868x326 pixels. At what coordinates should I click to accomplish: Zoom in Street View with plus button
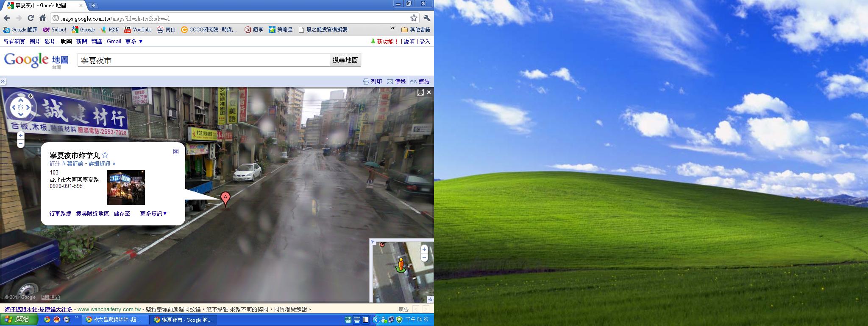coord(20,135)
